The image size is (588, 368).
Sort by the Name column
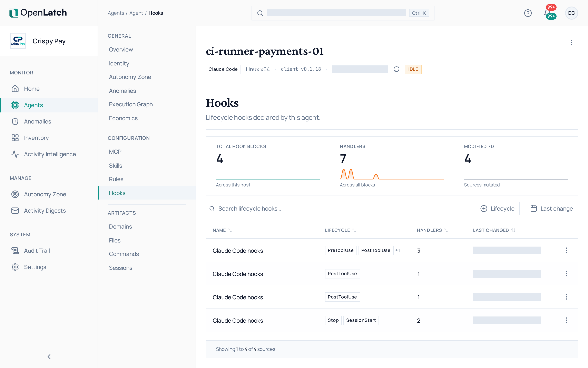[222, 230]
